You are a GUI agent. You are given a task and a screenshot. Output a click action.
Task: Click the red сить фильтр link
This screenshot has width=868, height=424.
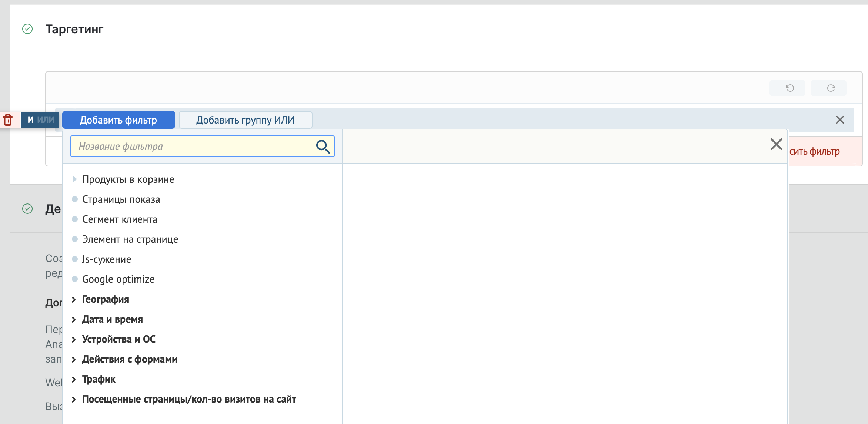click(x=815, y=151)
